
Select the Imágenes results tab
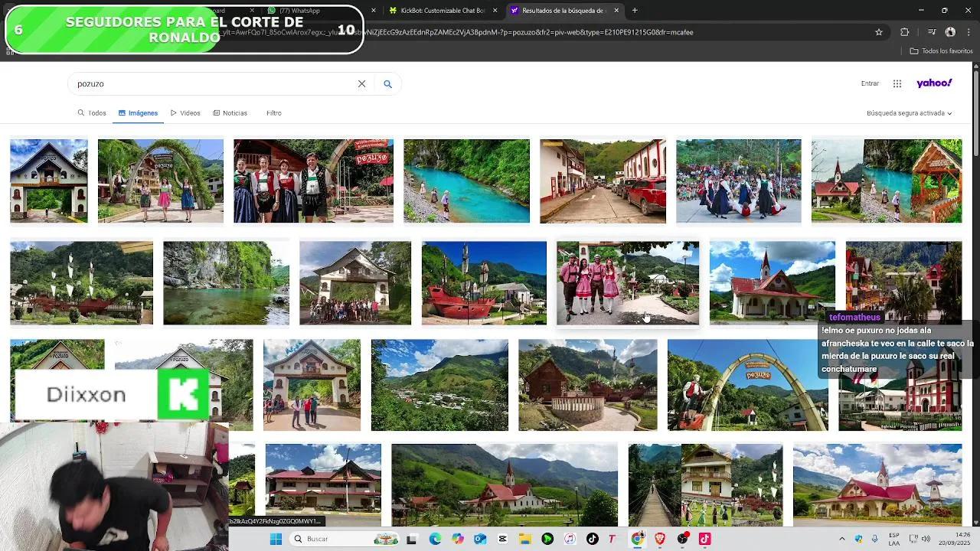[x=138, y=112]
